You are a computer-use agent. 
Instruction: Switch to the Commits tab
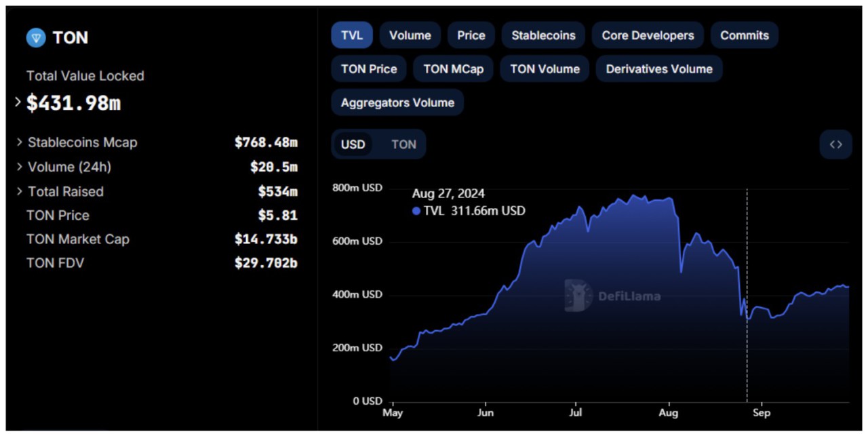(x=745, y=35)
